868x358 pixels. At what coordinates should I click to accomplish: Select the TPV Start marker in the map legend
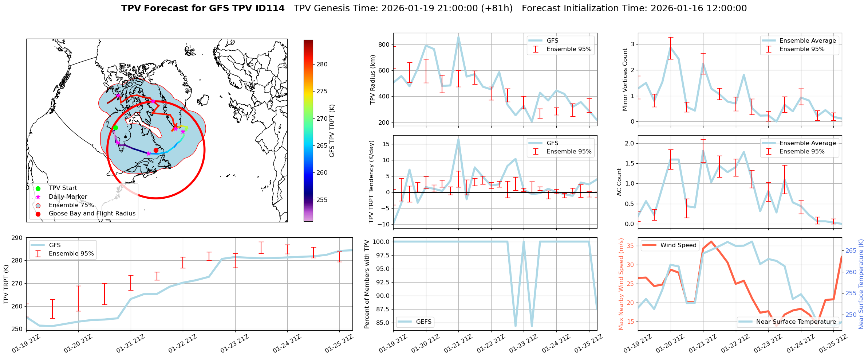38,188
